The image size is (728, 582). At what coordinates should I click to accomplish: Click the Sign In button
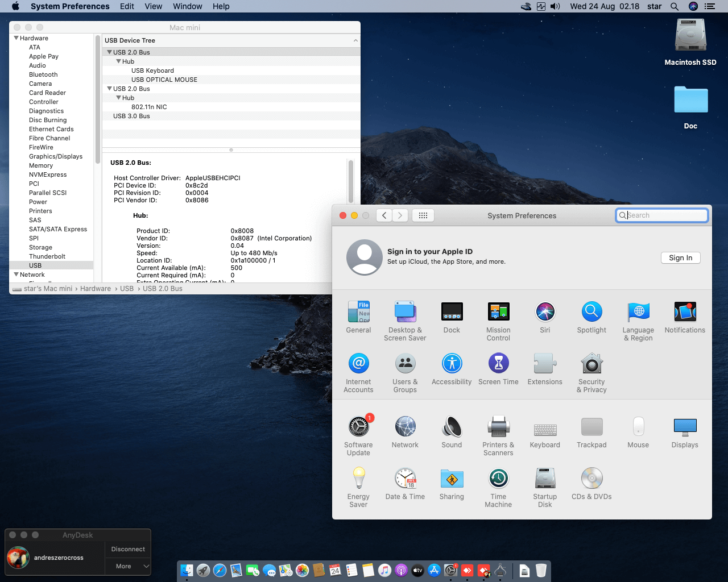680,258
